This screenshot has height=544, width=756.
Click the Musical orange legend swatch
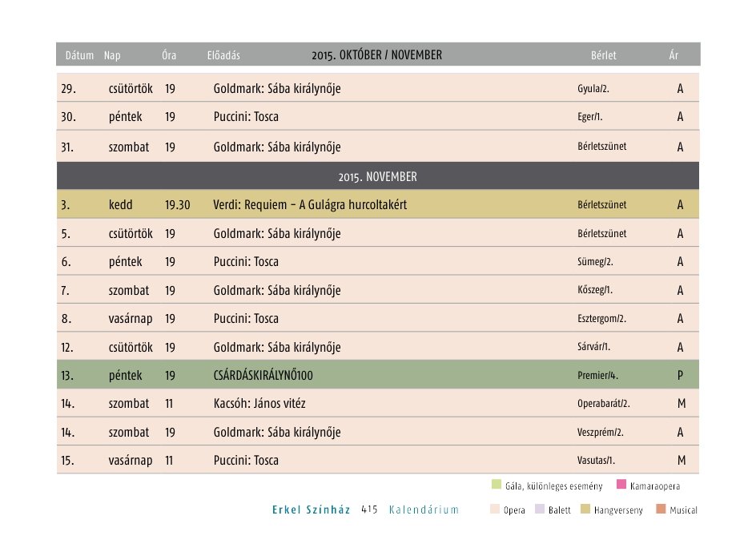[x=661, y=509]
